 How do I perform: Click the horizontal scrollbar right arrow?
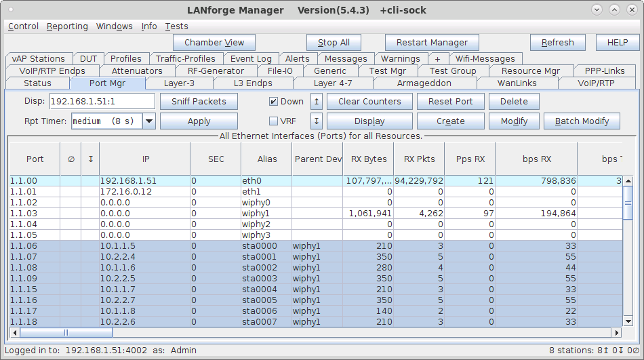point(616,332)
